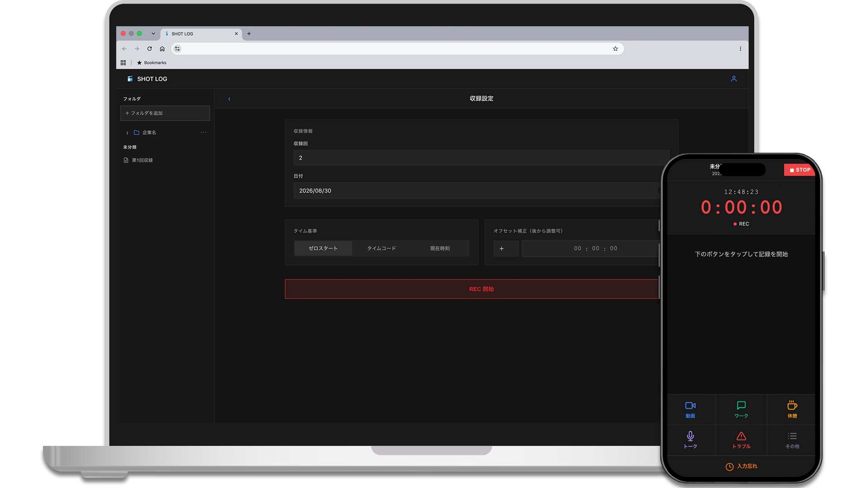The image size is (868, 488).
Task: Open the user account icon
Action: point(734,79)
